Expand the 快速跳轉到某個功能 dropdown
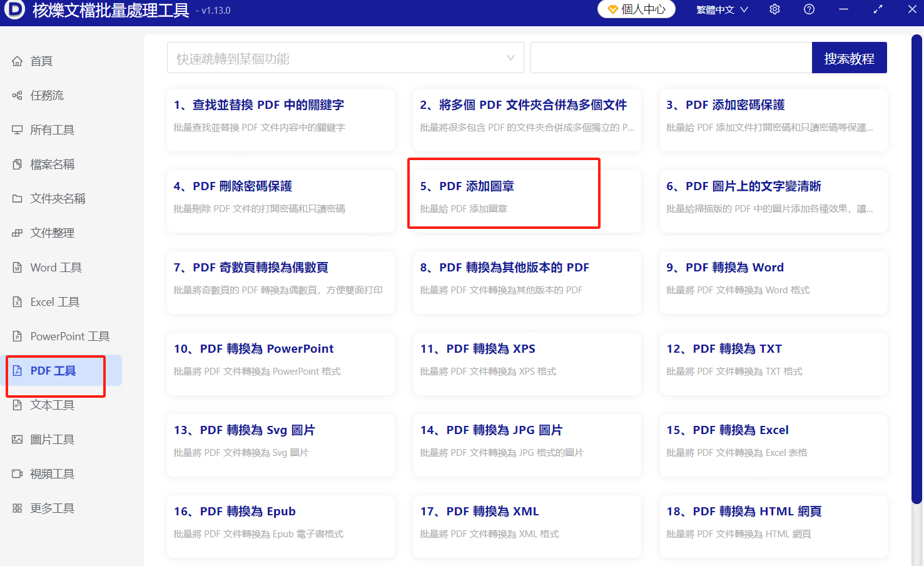924x566 pixels. click(345, 57)
